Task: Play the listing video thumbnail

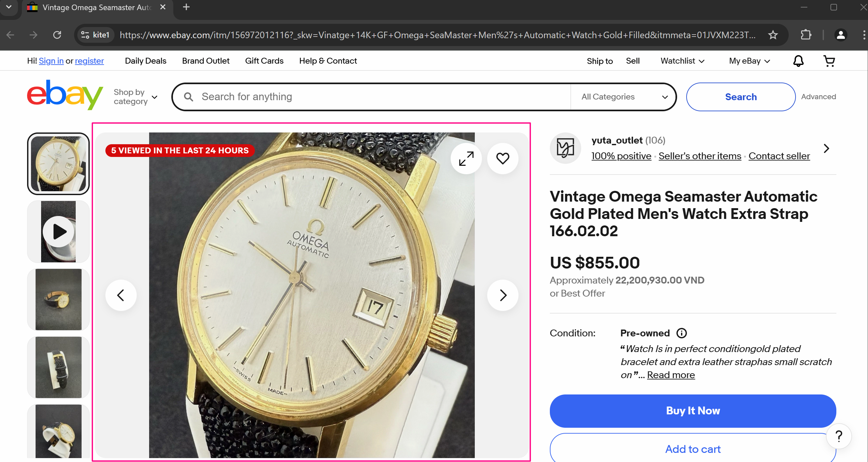Action: [58, 232]
